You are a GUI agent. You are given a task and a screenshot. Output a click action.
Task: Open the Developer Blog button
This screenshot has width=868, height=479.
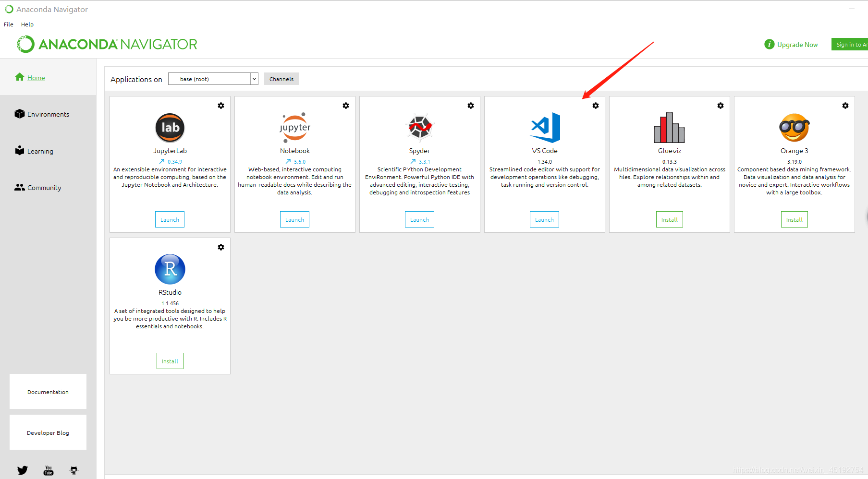(48, 432)
